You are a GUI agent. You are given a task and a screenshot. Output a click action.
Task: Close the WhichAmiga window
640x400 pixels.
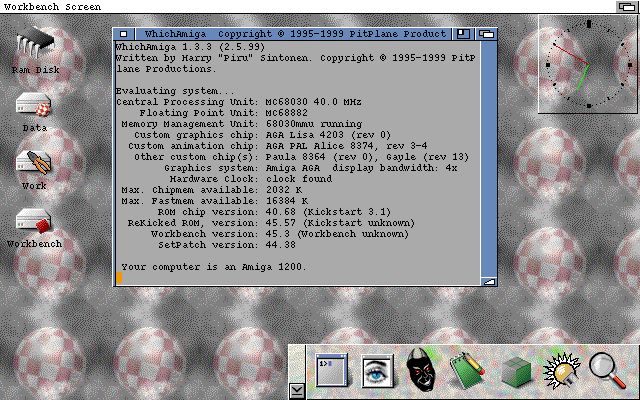pyautogui.click(x=124, y=34)
